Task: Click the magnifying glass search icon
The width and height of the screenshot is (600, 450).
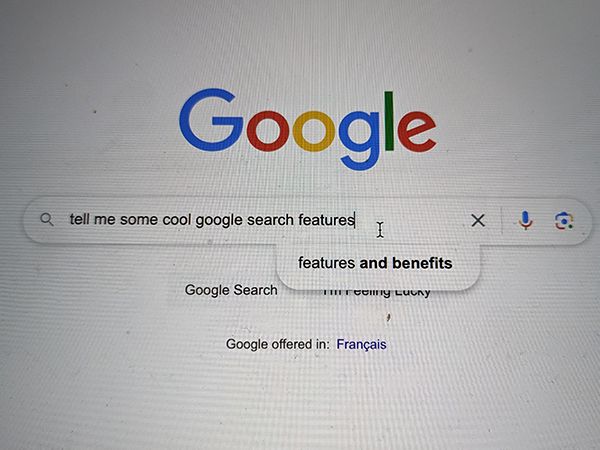Action: pos(47,220)
